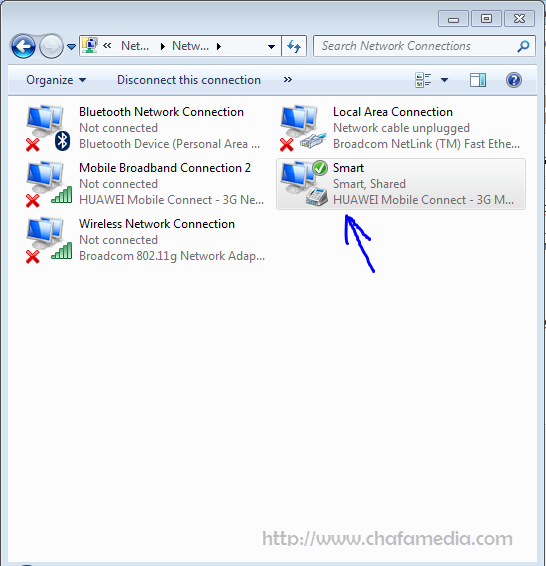Click the "Netw..." breadcrumb segment

tap(191, 46)
